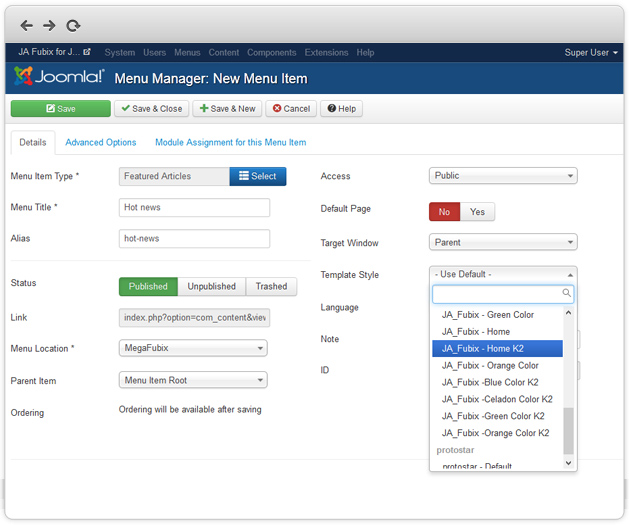Viewport: 629px width, 525px height.
Task: Set Status to Trashed
Action: tap(272, 286)
